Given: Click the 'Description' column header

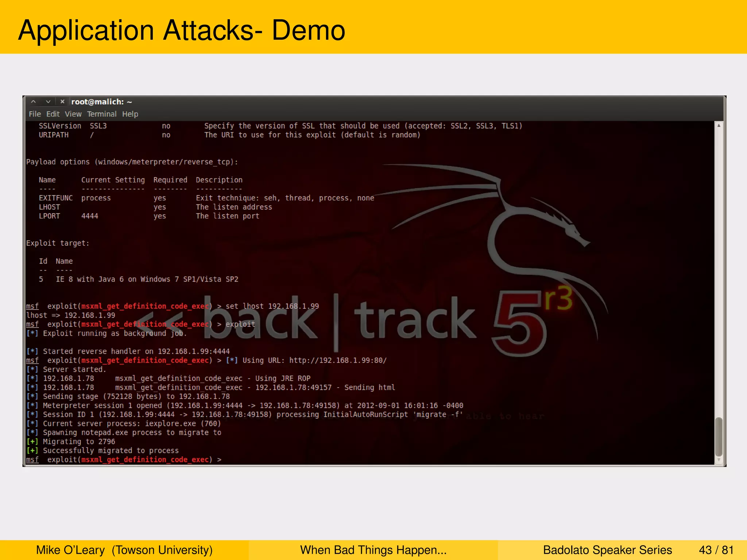Looking at the screenshot, I should tap(219, 180).
